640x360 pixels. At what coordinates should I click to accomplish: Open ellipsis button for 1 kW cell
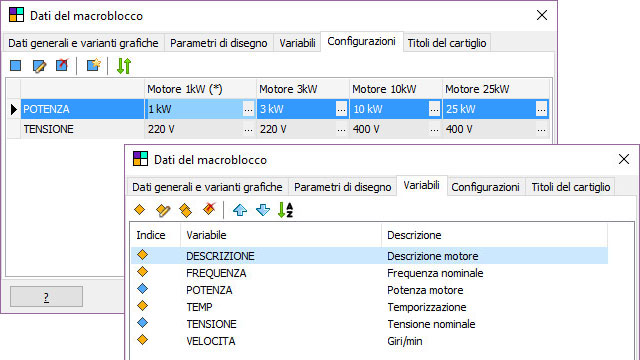point(248,109)
